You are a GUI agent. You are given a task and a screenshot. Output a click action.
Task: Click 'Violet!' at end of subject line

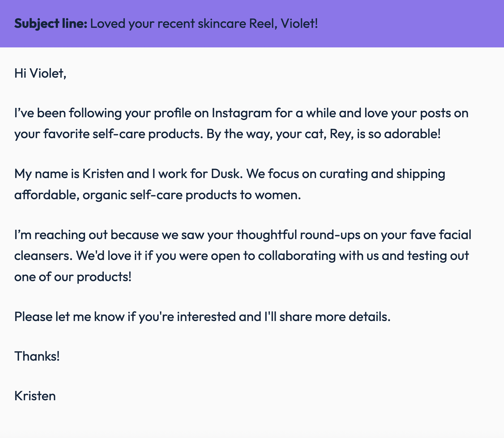300,24
